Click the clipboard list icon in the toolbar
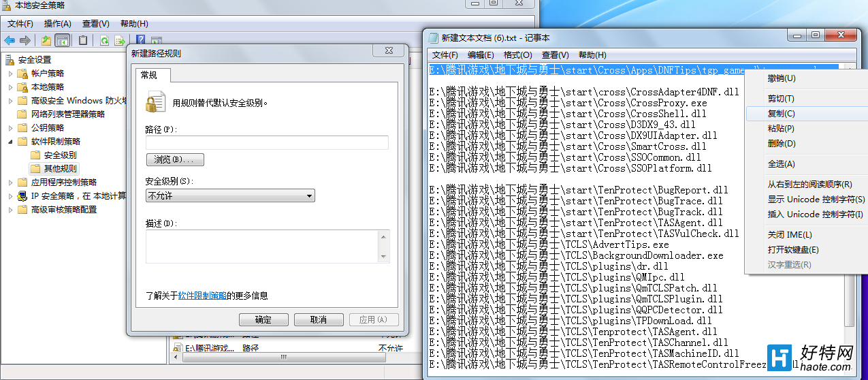This screenshot has height=380, width=868. pyautogui.click(x=83, y=40)
